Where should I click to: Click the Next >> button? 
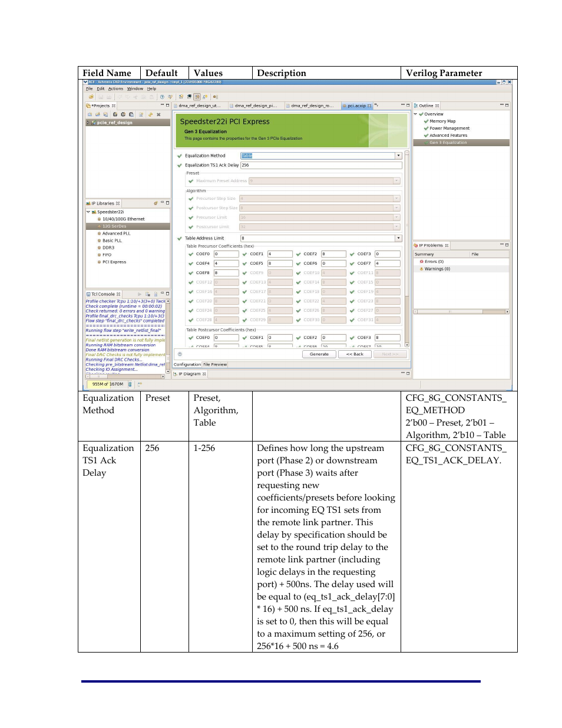click(x=390, y=354)
